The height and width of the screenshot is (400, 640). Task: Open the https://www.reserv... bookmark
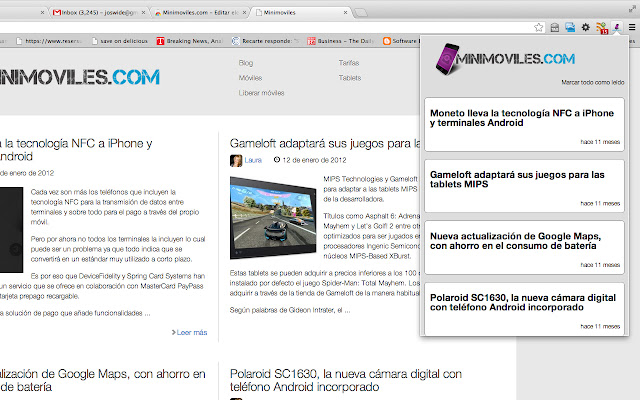coord(49,41)
